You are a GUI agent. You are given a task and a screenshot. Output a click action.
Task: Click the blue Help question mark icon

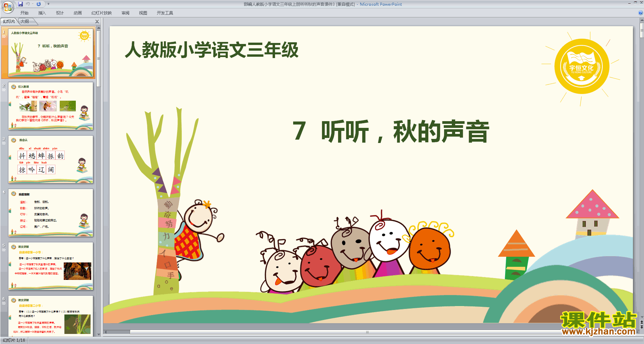641,13
